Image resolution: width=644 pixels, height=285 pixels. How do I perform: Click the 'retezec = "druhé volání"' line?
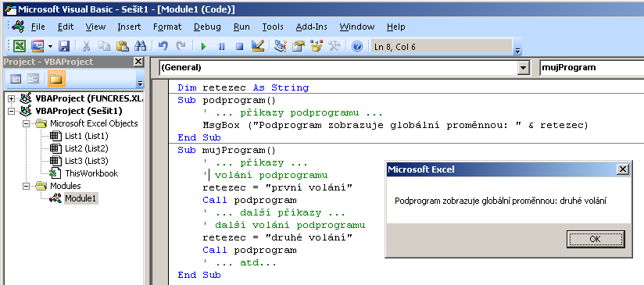(x=277, y=238)
